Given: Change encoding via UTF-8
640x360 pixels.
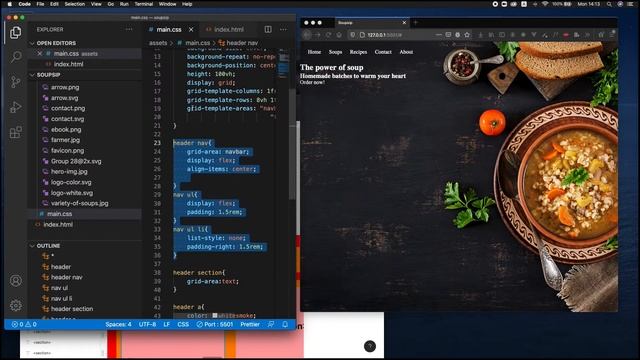Looking at the screenshot, I should pos(147,324).
